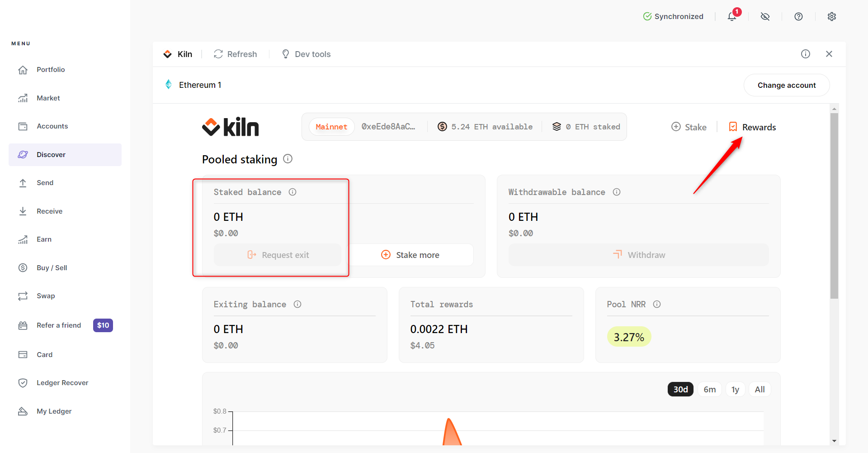The height and width of the screenshot is (453, 868).
Task: Select the All chart range
Action: 760,389
